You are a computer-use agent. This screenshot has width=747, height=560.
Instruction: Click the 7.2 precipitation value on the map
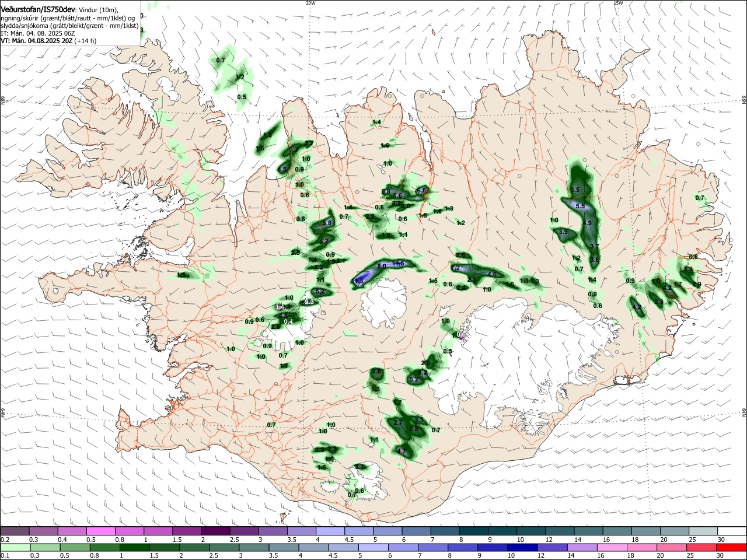[456, 268]
